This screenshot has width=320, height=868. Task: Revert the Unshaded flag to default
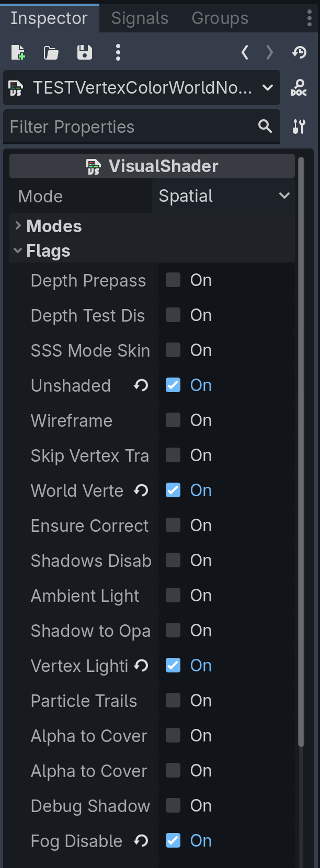[141, 385]
